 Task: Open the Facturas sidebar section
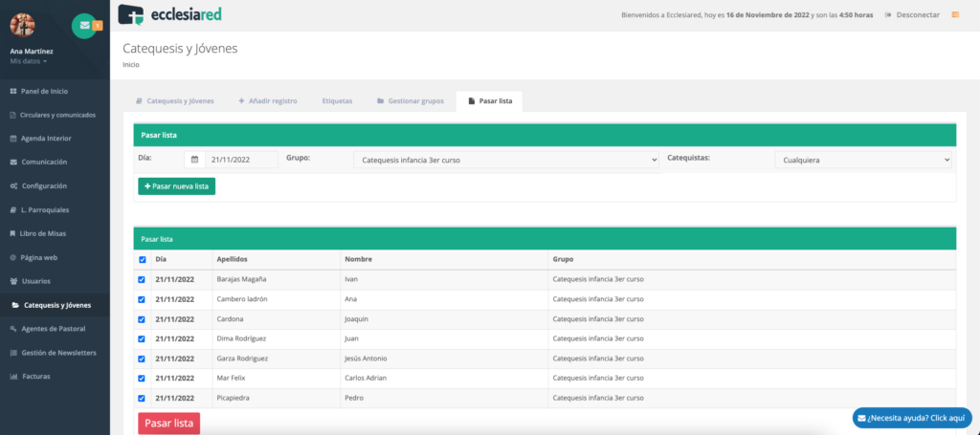click(35, 376)
